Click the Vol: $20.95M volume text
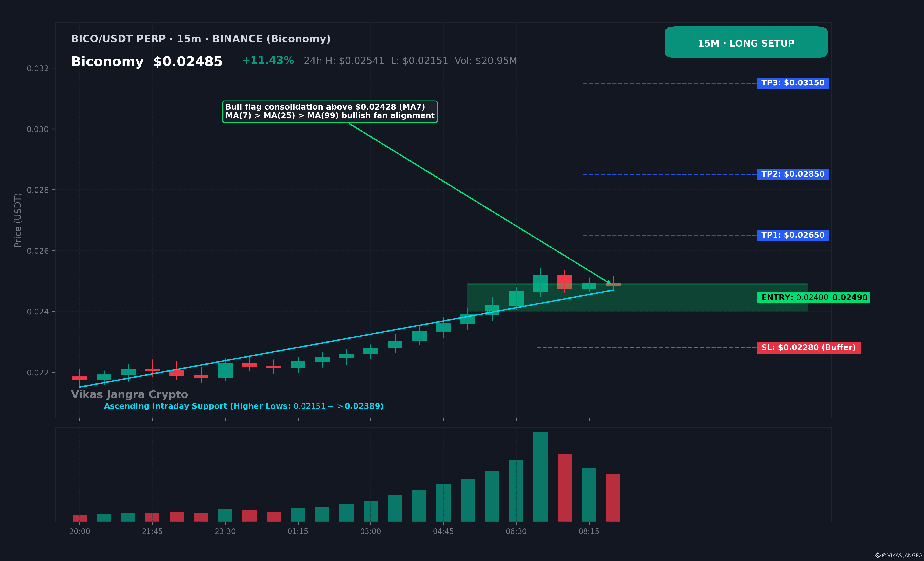 coord(486,61)
